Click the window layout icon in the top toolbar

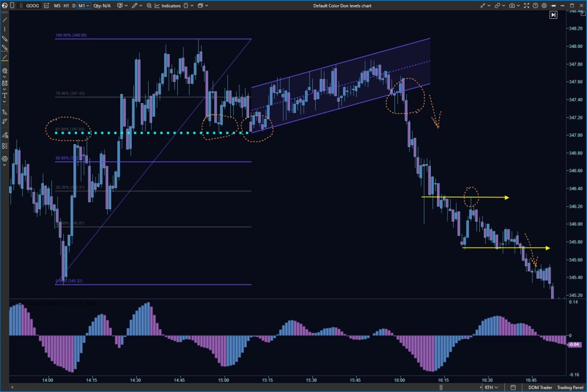(200, 6)
